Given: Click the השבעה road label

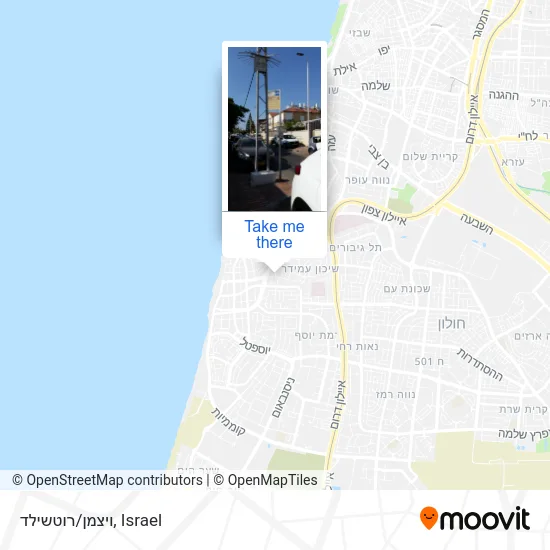Looking at the screenshot, I should (477, 223).
